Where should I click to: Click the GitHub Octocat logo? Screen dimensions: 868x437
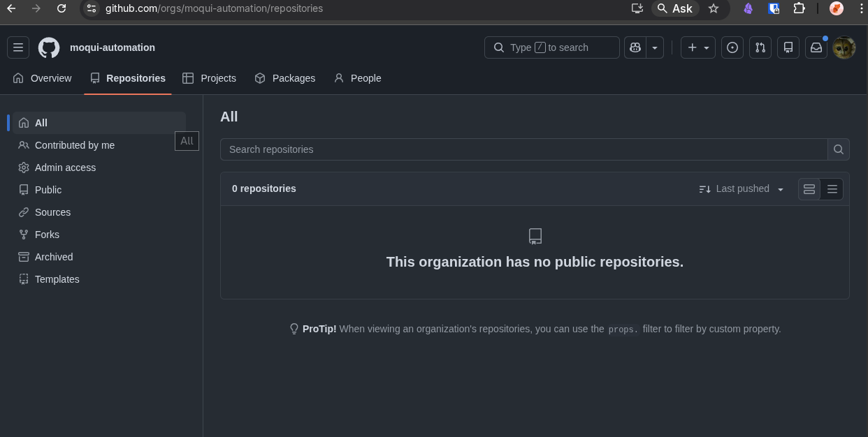pos(49,47)
